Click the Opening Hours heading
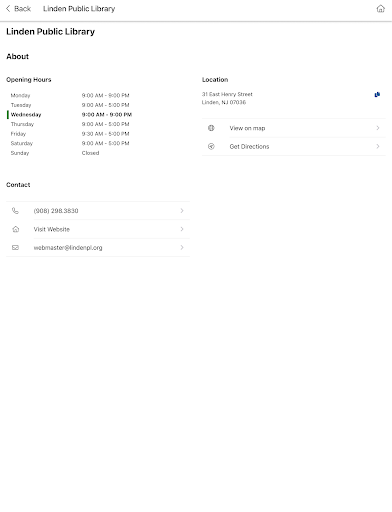The image size is (392, 512). click(29, 80)
